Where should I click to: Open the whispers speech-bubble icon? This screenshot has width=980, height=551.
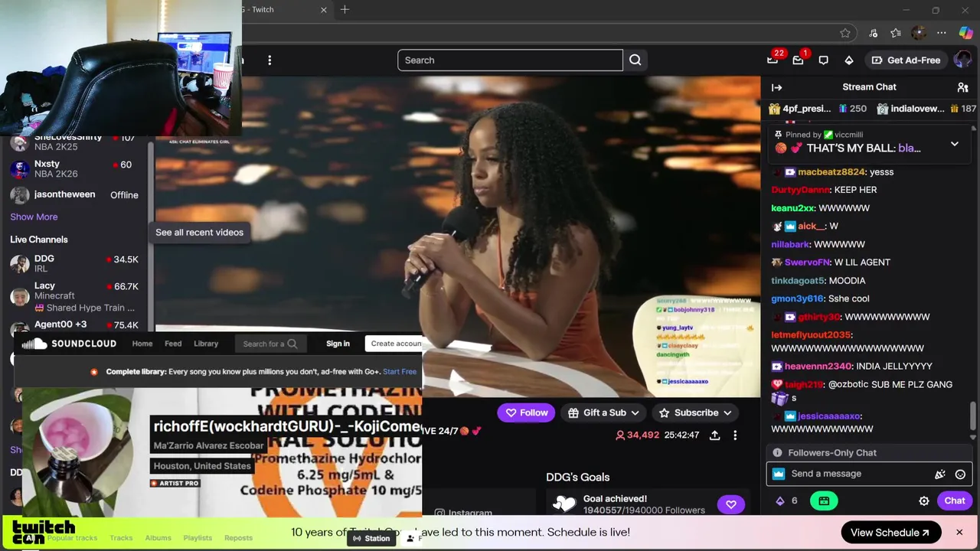824,60
